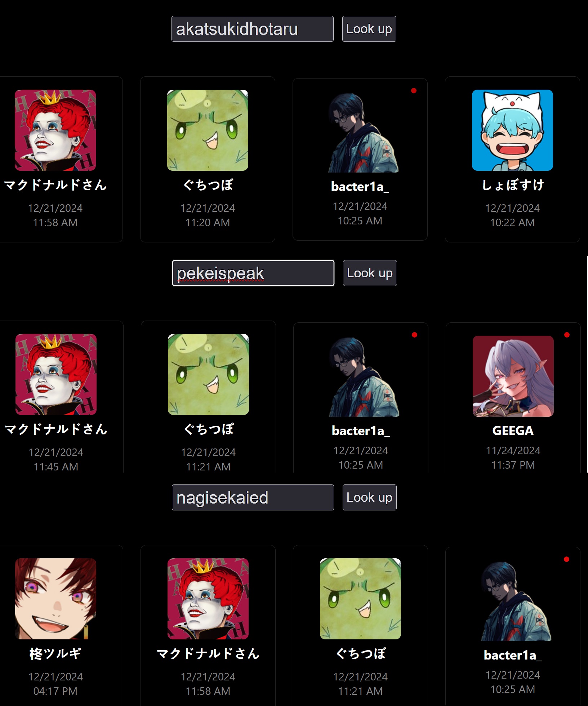Image resolution: width=588 pixels, height=706 pixels.
Task: Click the red live dot on GEEGA's card
Action: 567,335
